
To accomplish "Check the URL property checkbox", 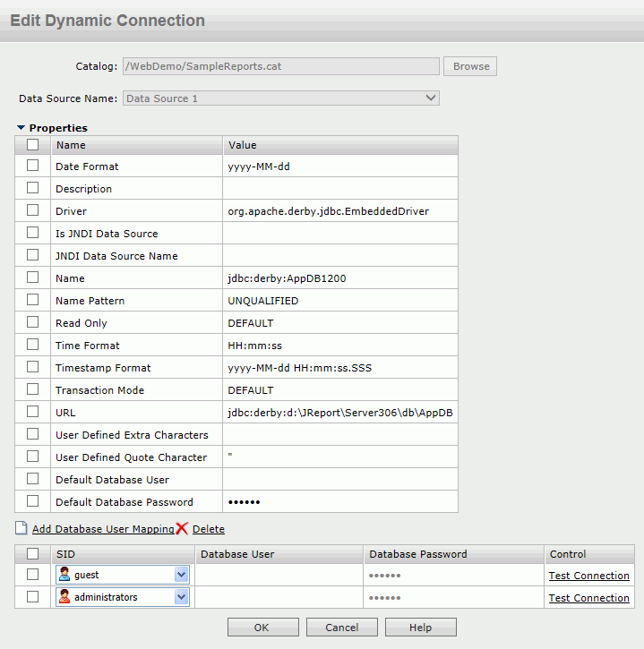I will (33, 412).
